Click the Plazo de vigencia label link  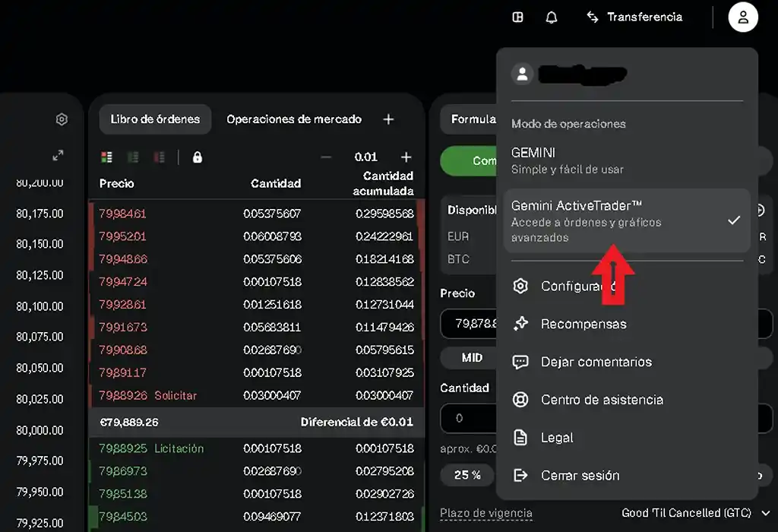point(485,513)
